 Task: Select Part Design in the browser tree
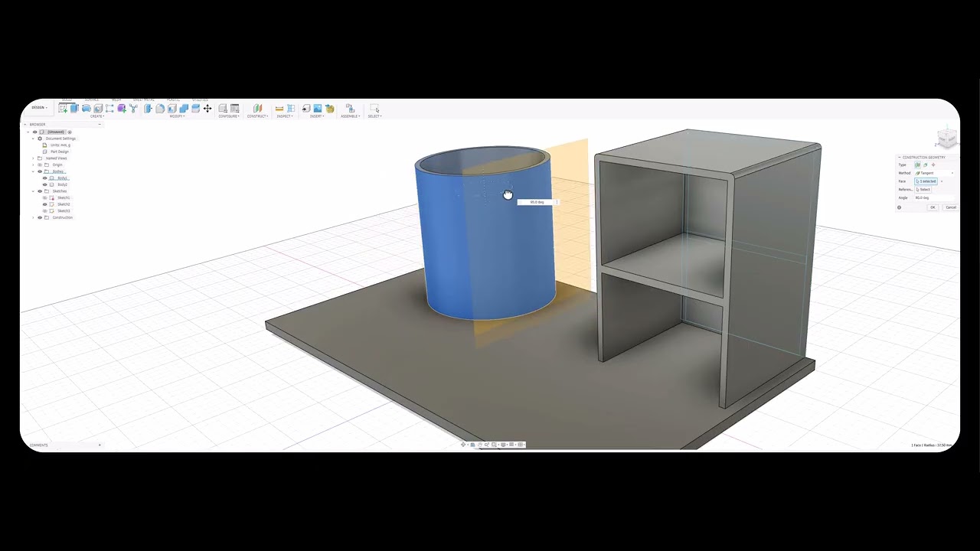coord(59,152)
